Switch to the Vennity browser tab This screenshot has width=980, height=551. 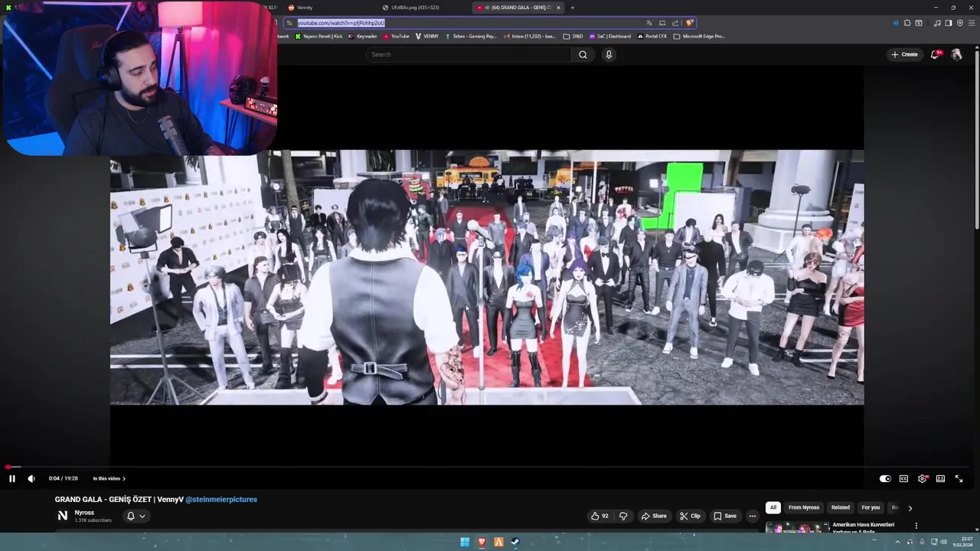pos(329,8)
